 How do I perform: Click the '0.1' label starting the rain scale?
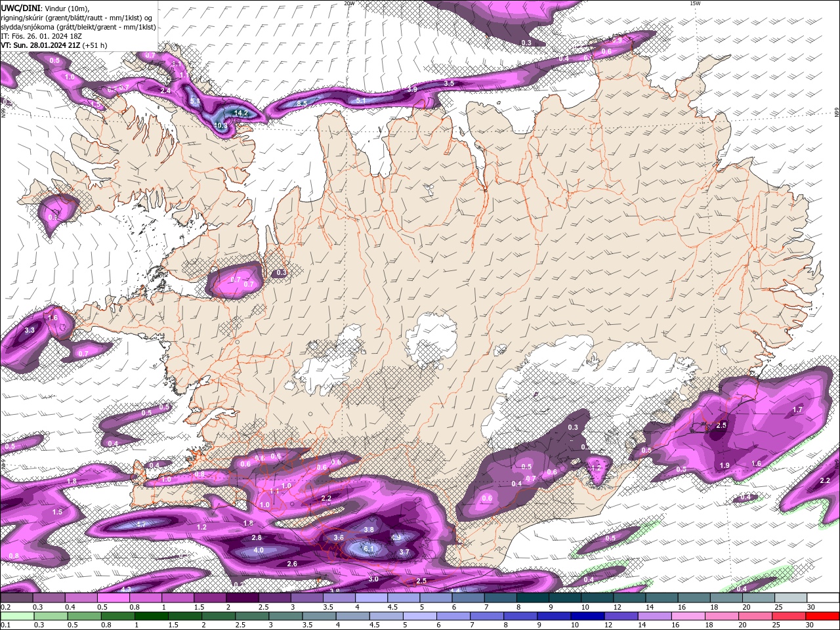pos(5,625)
